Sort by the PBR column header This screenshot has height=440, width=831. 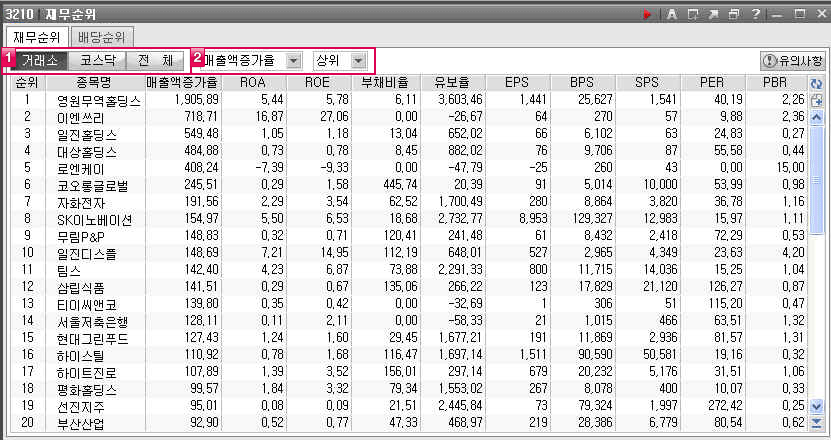tap(776, 83)
